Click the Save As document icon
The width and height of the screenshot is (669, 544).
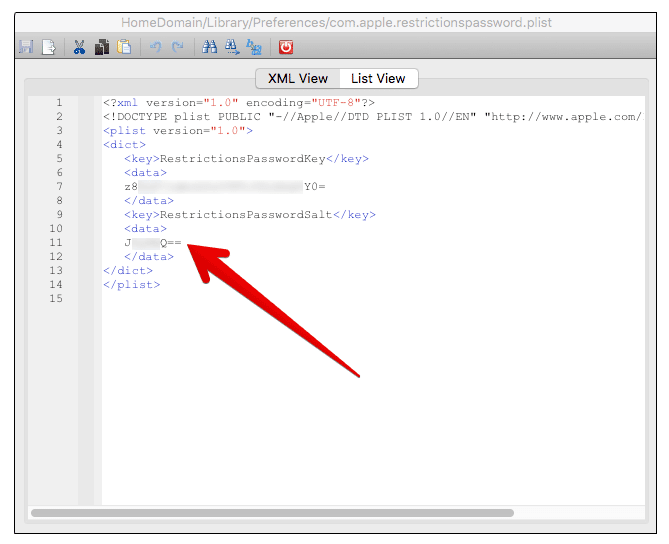coord(48,47)
